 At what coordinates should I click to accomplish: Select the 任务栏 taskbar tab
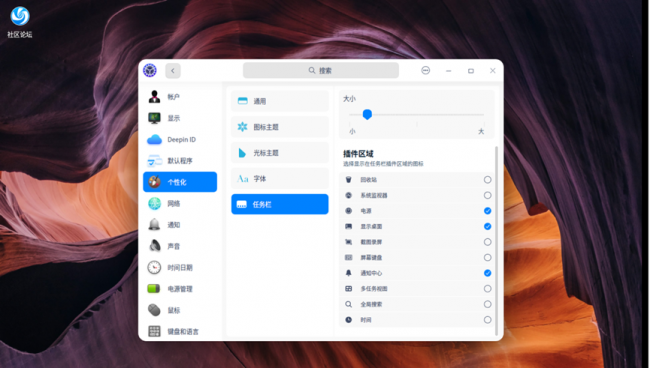point(280,204)
